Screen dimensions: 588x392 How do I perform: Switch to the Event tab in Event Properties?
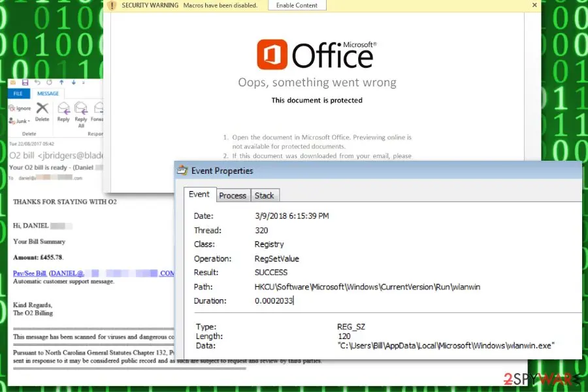199,194
